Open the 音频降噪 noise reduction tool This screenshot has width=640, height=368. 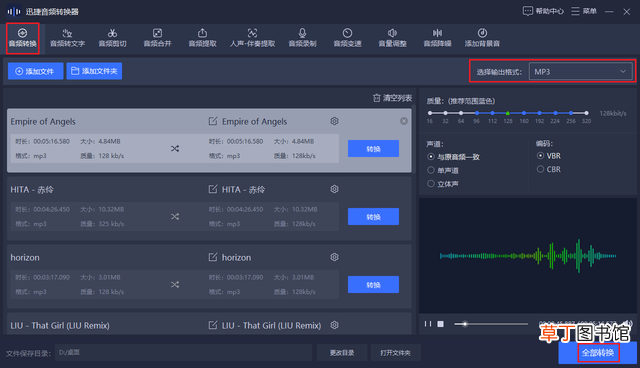pos(437,38)
